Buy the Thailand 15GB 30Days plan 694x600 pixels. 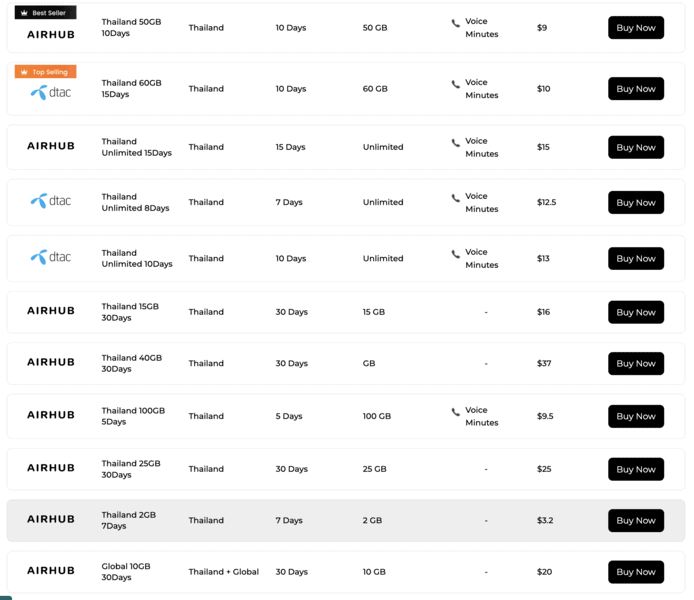(x=635, y=312)
